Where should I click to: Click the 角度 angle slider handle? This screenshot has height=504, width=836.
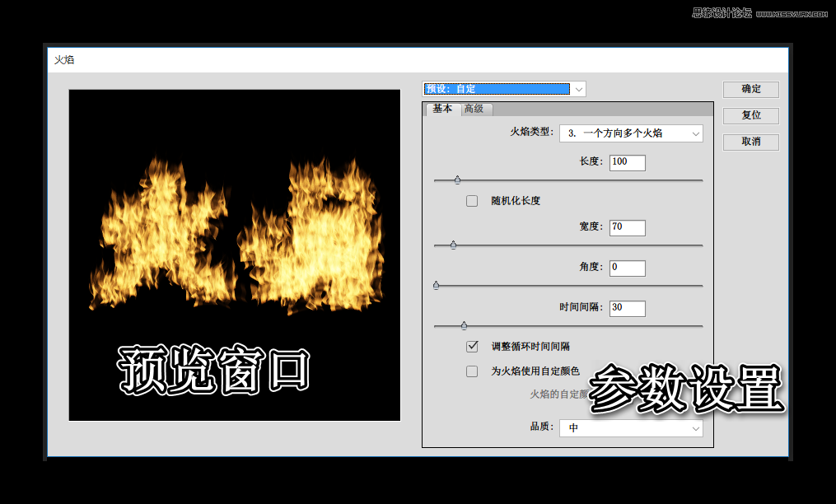(437, 286)
